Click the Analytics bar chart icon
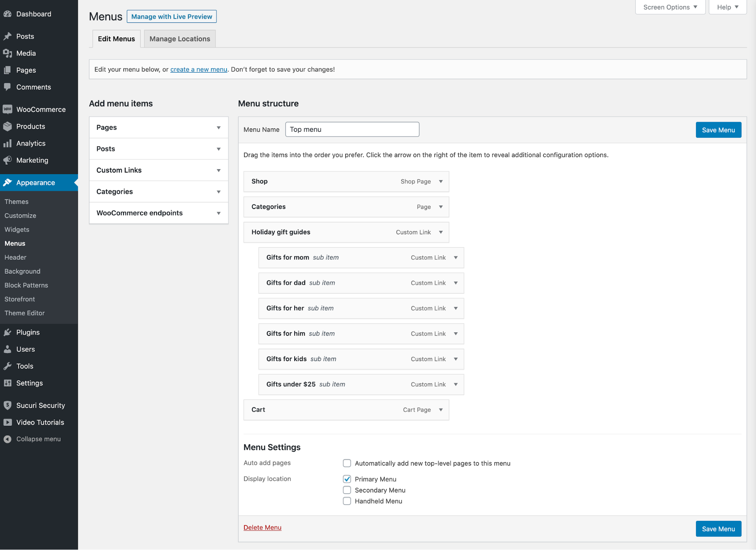The width and height of the screenshot is (756, 550). tap(8, 143)
